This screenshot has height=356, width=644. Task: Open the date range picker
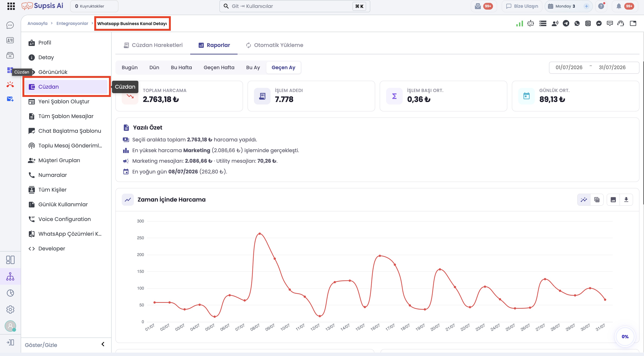point(594,68)
